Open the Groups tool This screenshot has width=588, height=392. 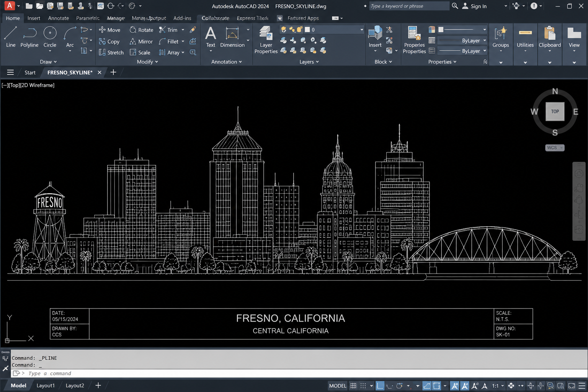click(501, 37)
